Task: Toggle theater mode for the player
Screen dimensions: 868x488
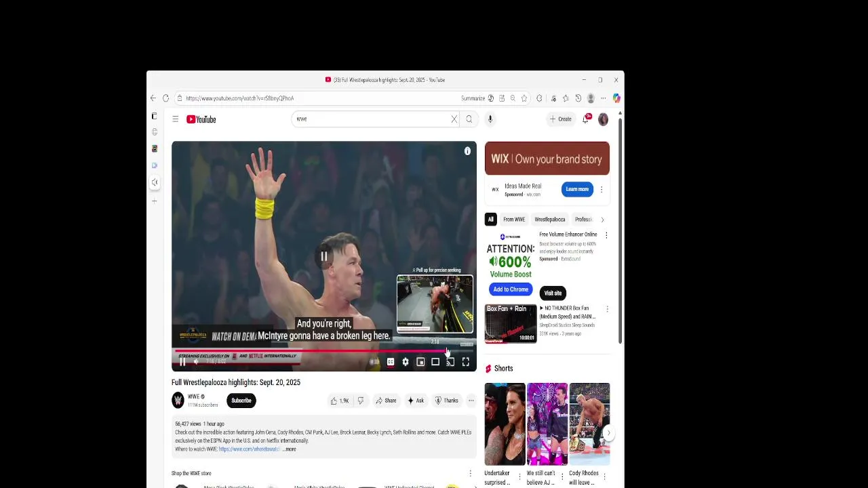Action: tap(435, 362)
